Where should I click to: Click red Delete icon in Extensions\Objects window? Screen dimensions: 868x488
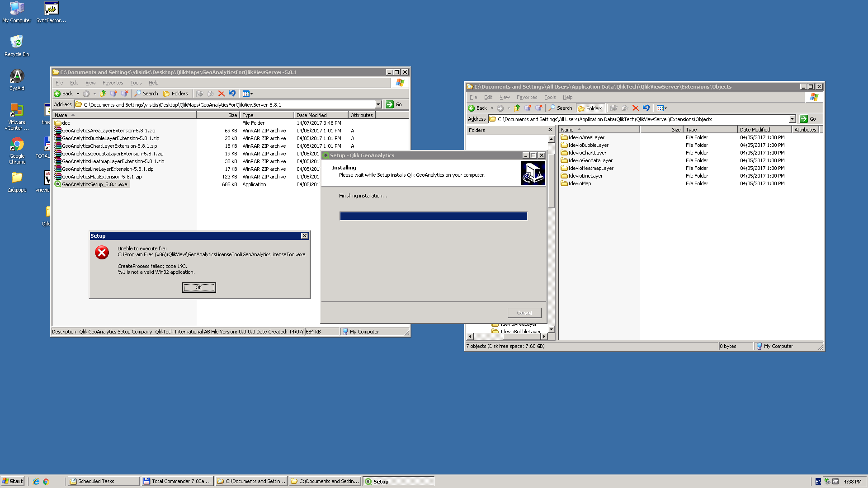(636, 108)
